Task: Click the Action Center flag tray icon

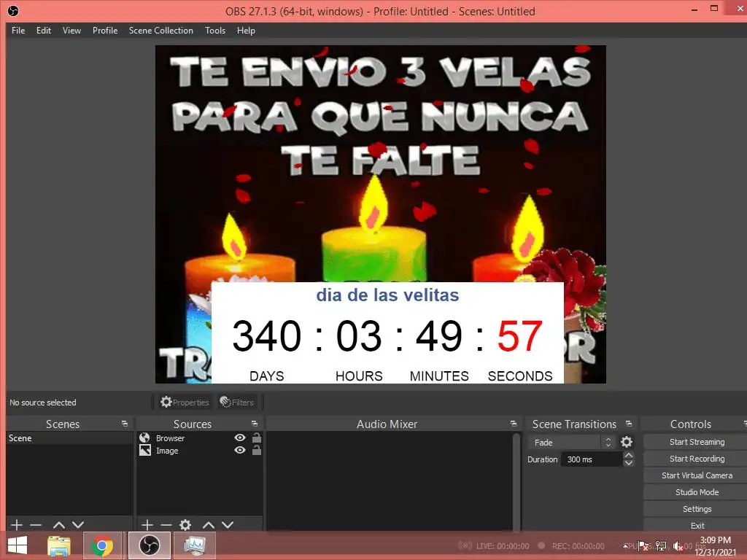Action: [x=643, y=546]
